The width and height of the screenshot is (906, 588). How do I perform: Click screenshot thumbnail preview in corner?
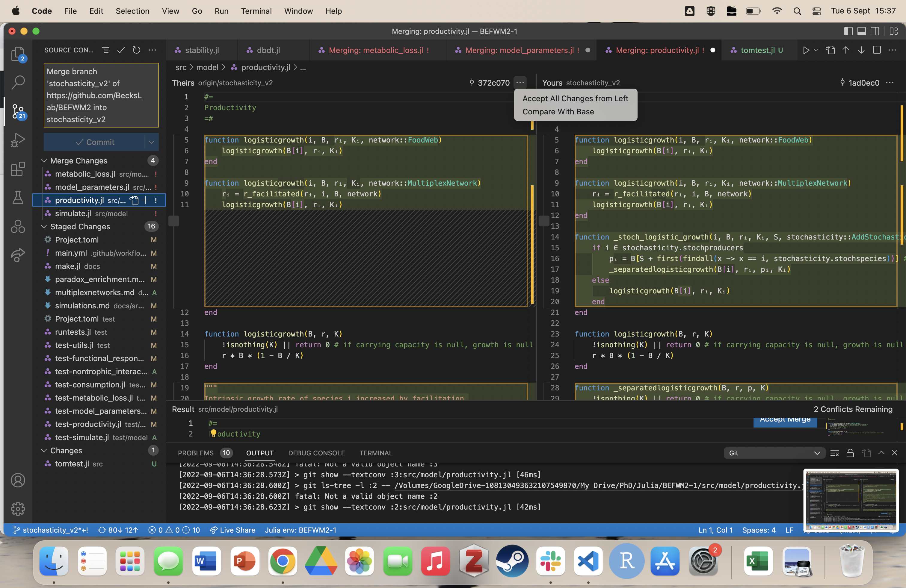(x=851, y=500)
